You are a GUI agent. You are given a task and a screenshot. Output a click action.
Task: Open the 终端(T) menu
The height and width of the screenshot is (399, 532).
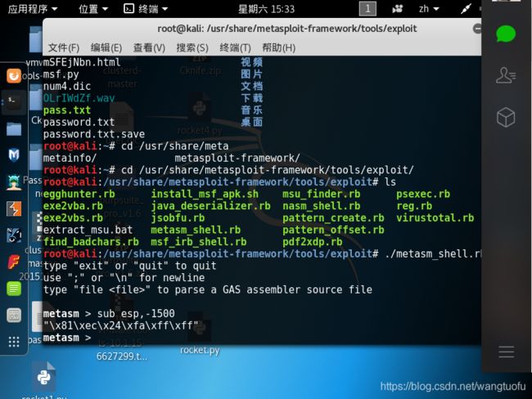coord(235,47)
